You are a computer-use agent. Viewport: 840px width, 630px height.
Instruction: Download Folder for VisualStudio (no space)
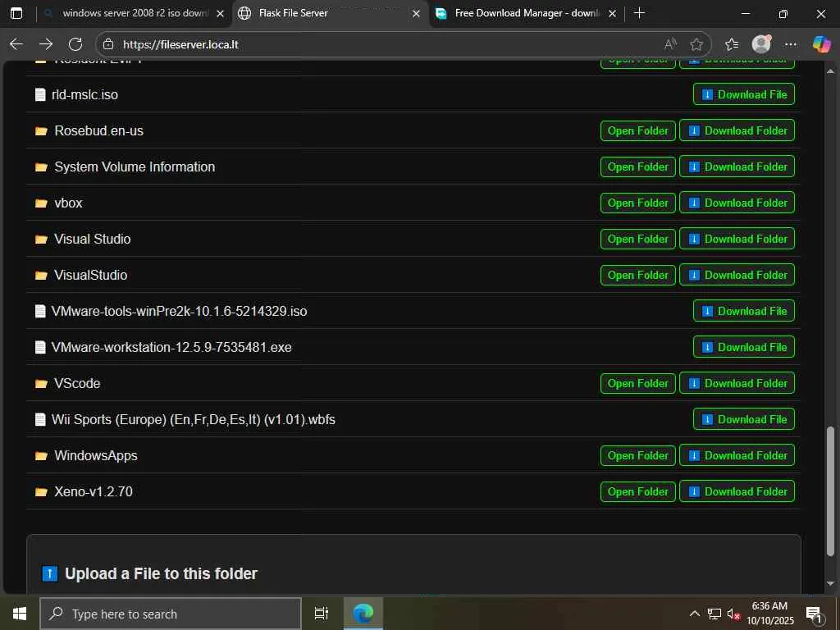(x=737, y=275)
